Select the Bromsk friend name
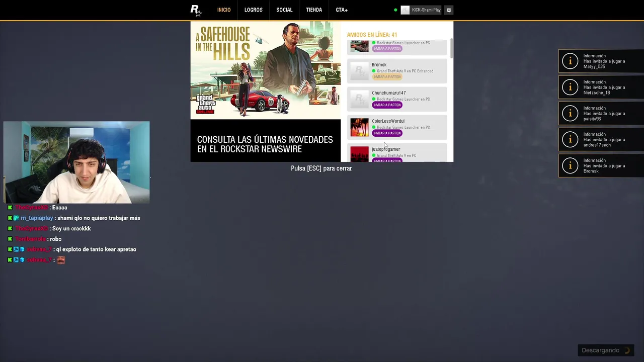 (379, 65)
